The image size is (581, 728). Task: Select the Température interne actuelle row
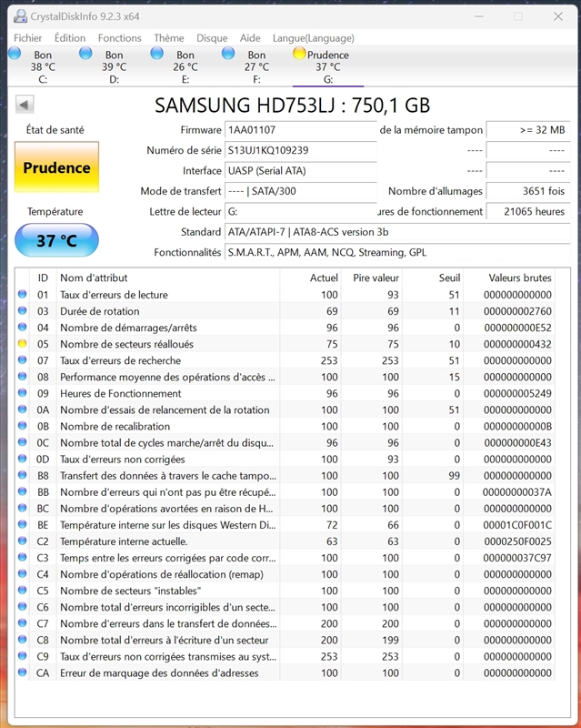(x=285, y=541)
